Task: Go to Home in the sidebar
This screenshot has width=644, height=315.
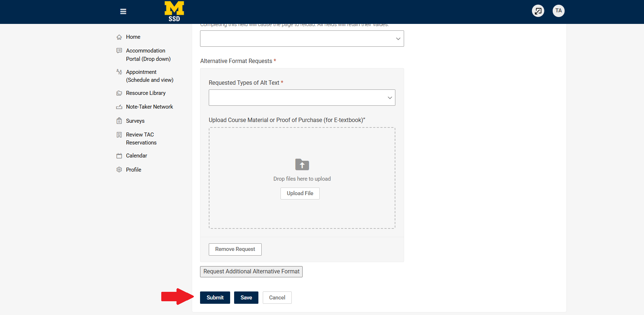Action: (x=133, y=37)
